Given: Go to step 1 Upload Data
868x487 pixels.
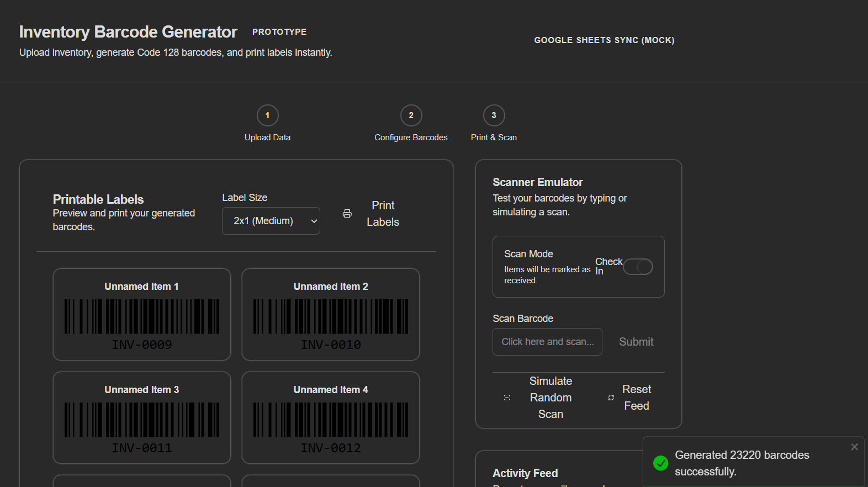Looking at the screenshot, I should tap(267, 115).
